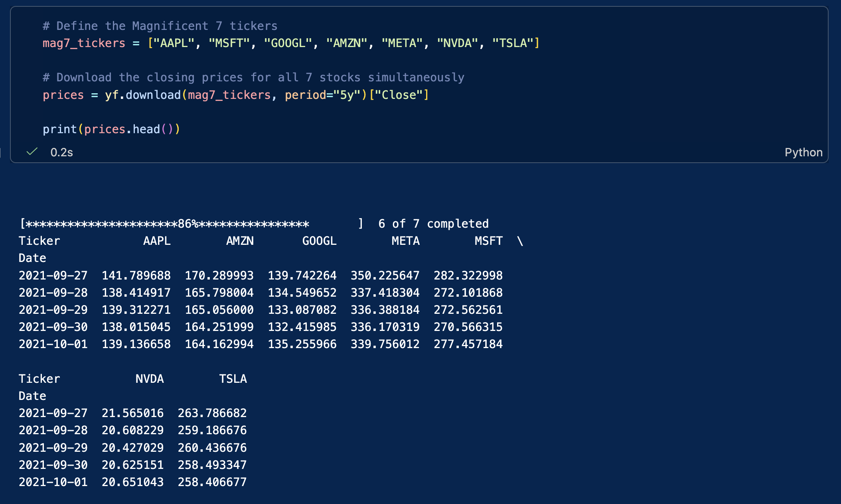
Task: Click GOOGL value 132.415985
Action: click(302, 327)
